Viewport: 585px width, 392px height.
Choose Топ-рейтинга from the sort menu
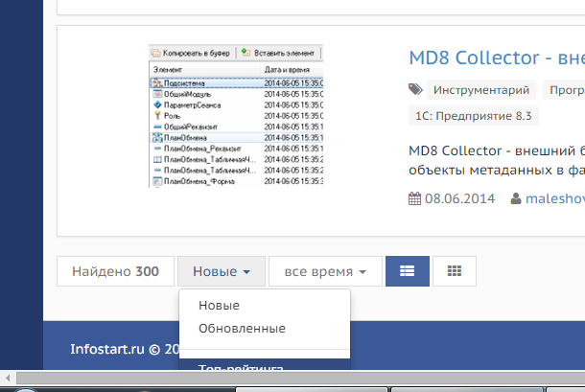pos(265,365)
